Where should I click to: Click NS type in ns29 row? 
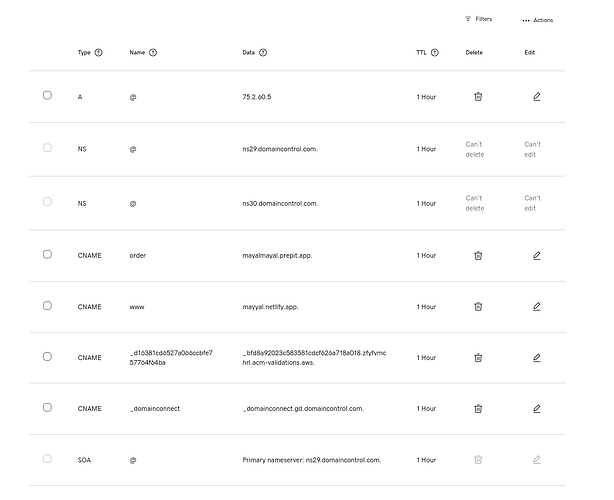[82, 149]
